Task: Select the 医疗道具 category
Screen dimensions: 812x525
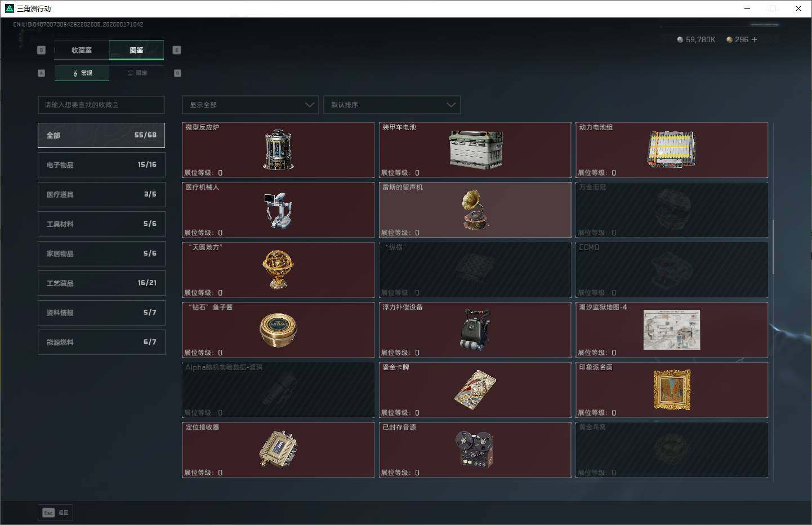Action: point(101,194)
